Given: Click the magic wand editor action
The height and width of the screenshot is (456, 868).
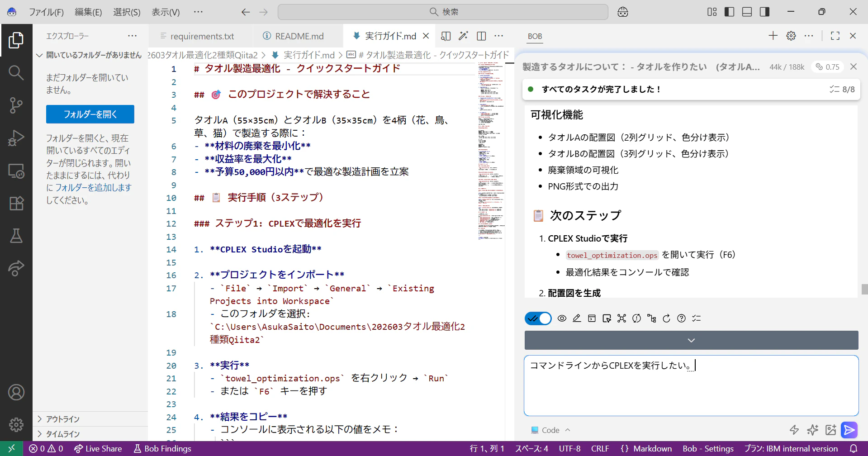Looking at the screenshot, I should click(463, 36).
